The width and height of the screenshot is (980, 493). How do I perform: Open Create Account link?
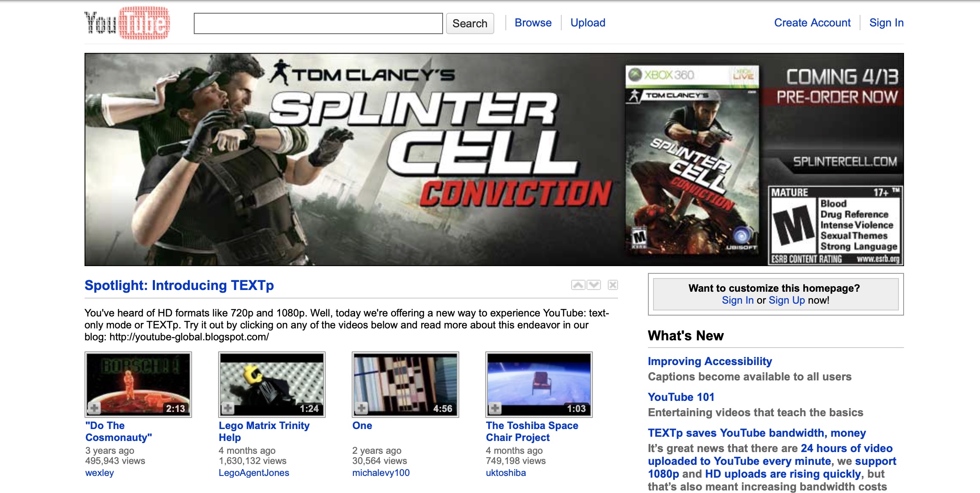tap(812, 23)
